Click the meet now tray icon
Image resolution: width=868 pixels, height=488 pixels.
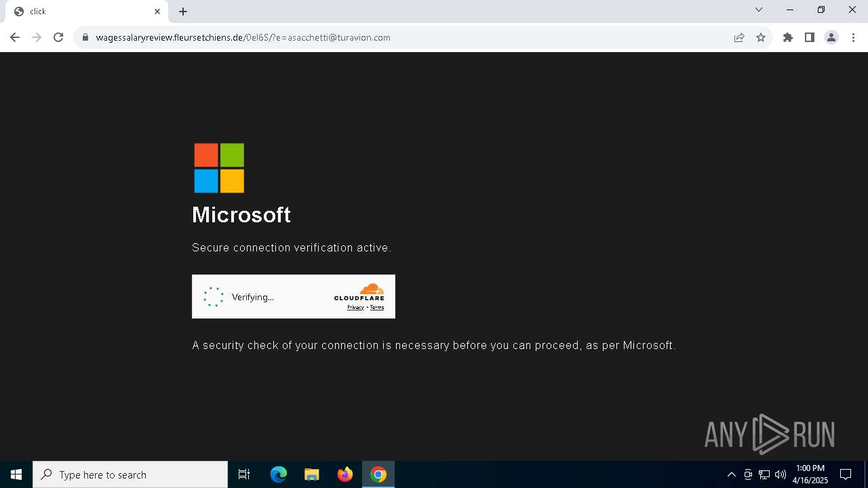coord(748,474)
